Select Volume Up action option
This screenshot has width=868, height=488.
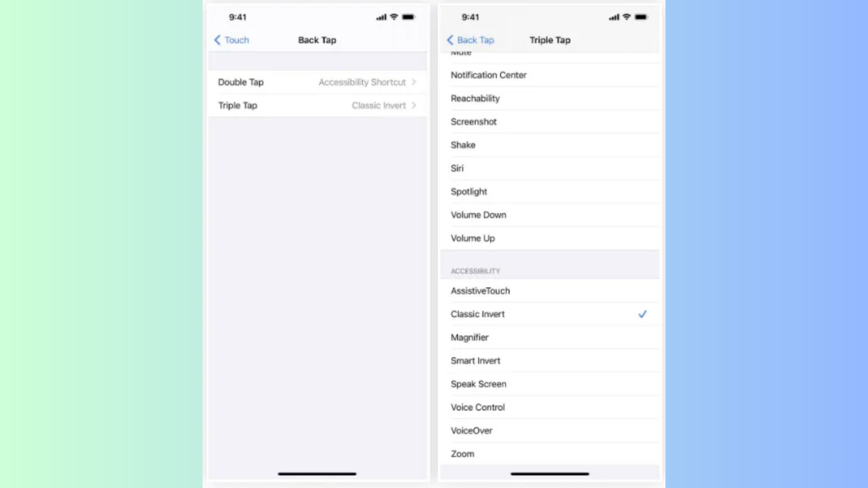click(548, 238)
